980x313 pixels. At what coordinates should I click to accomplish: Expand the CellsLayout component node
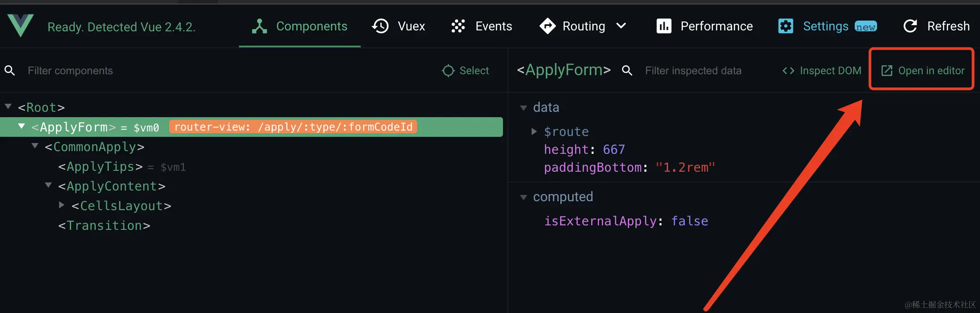click(62, 205)
